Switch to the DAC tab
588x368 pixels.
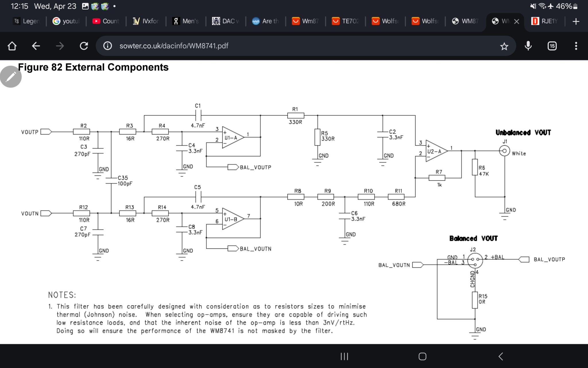click(x=226, y=21)
